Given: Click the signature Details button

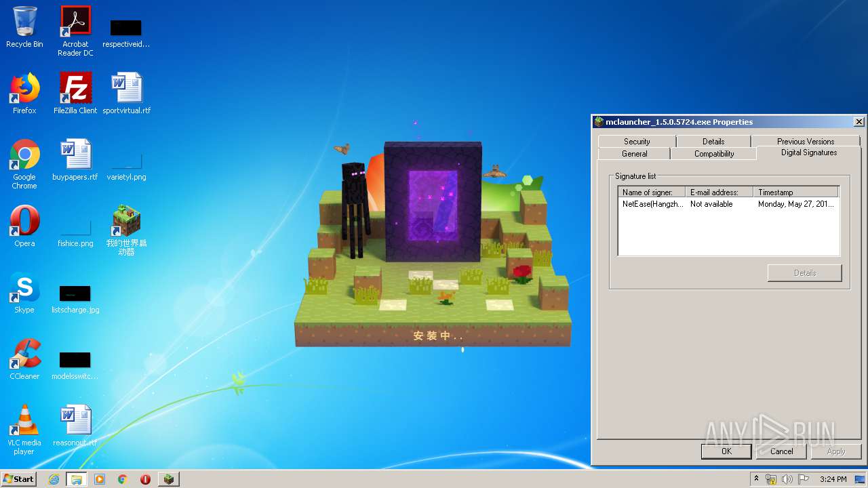Looking at the screenshot, I should click(x=805, y=273).
